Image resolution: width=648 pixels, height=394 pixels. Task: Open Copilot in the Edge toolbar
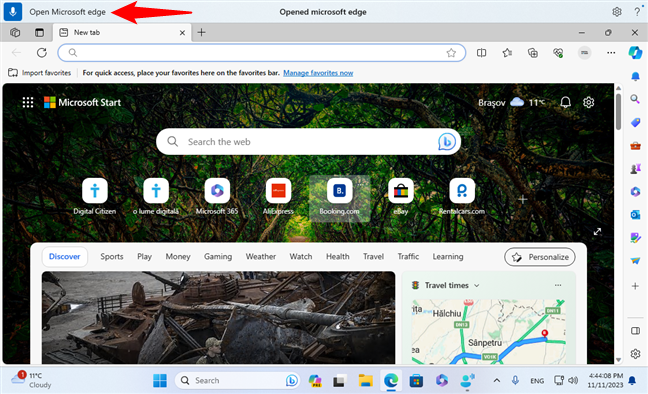point(635,53)
